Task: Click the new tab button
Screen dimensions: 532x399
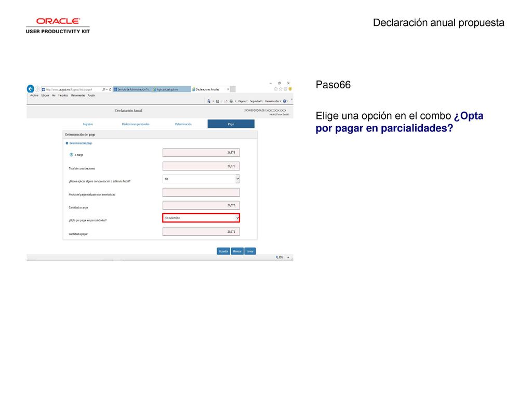Action: 233,89
